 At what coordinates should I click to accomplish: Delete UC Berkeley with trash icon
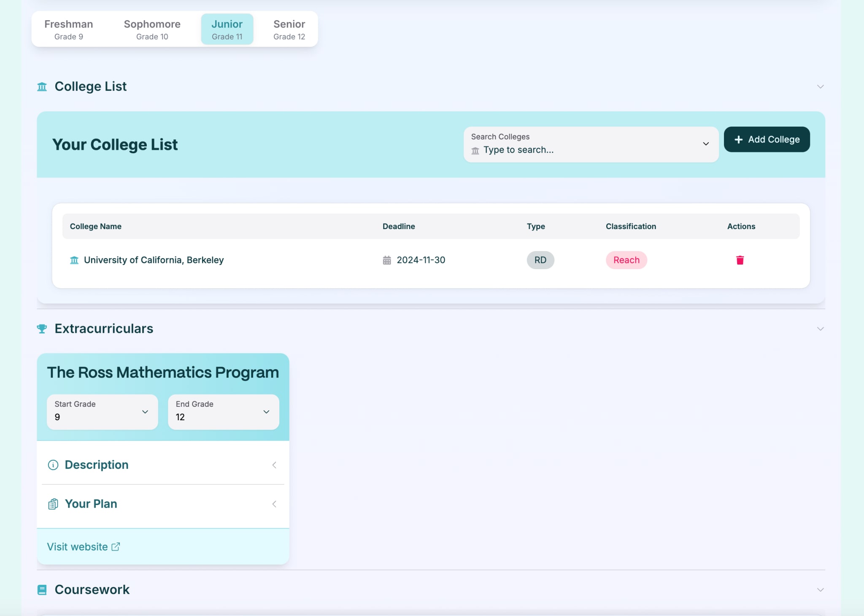[x=740, y=260]
